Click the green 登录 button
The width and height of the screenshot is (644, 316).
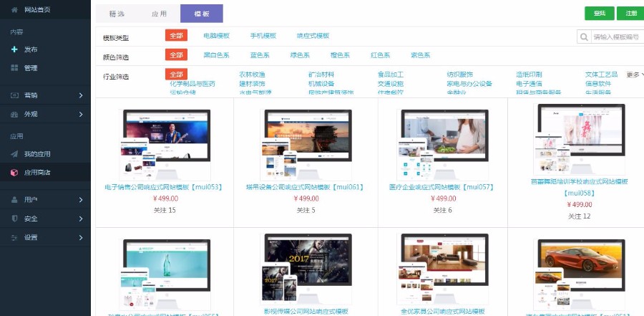(x=600, y=13)
